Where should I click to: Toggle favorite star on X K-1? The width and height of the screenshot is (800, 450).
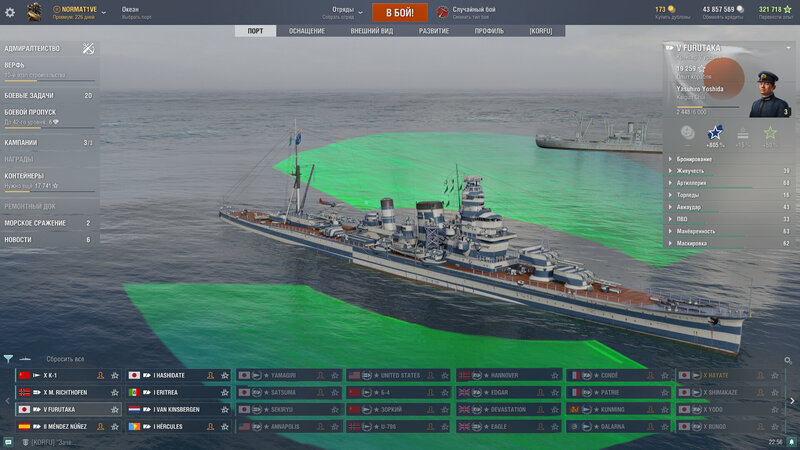coord(115,376)
